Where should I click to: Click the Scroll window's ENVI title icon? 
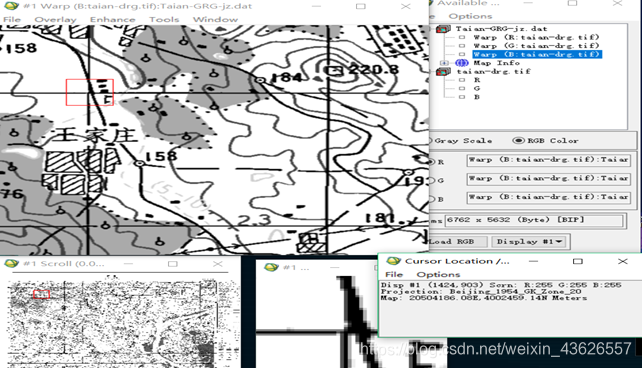[11, 263]
